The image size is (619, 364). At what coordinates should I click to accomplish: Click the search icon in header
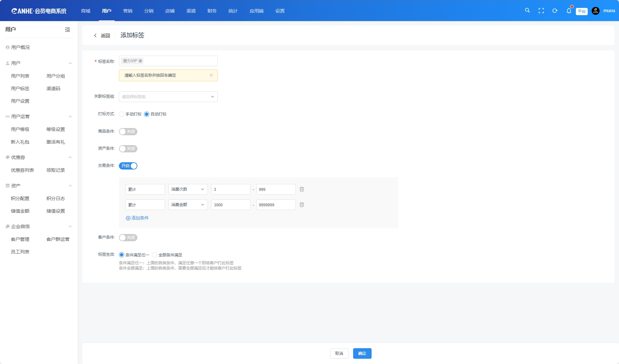pyautogui.click(x=527, y=11)
